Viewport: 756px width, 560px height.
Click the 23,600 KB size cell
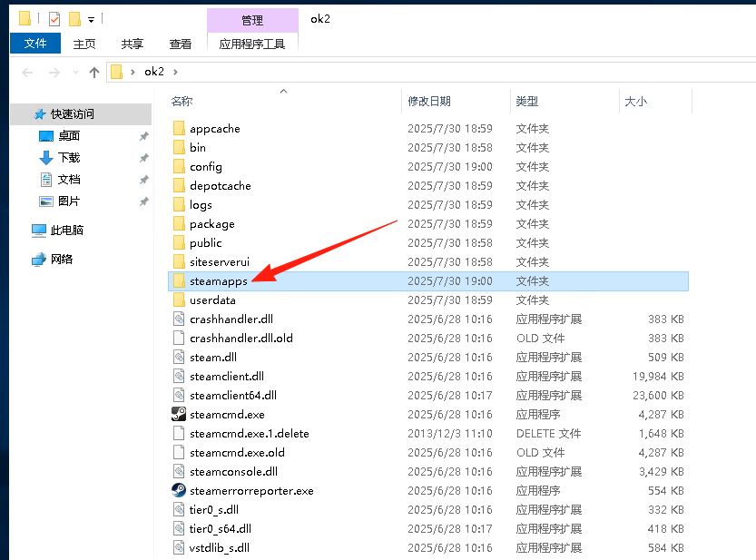pos(658,395)
